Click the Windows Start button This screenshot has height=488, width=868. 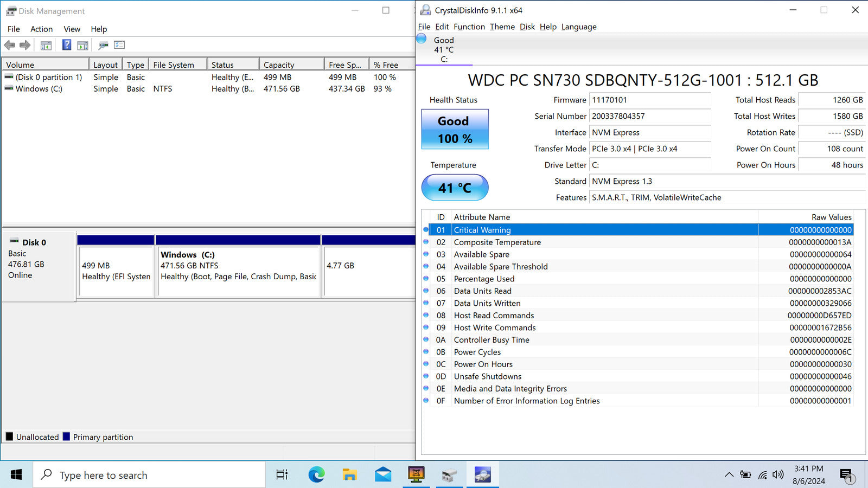pyautogui.click(x=16, y=475)
